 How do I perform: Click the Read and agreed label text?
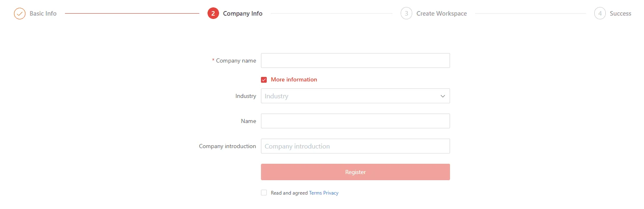tap(289, 193)
